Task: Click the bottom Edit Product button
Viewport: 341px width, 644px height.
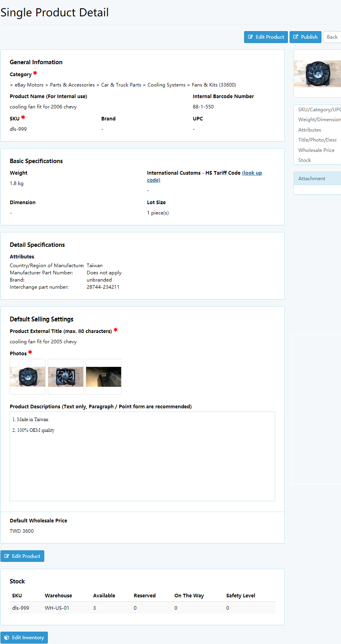Action: (x=22, y=556)
